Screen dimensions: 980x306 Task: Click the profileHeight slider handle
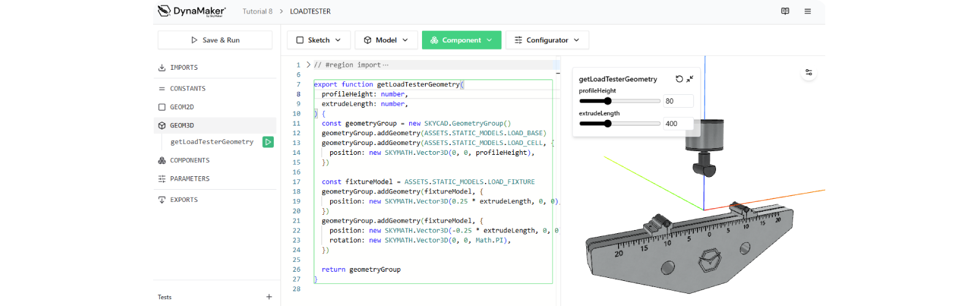point(608,101)
